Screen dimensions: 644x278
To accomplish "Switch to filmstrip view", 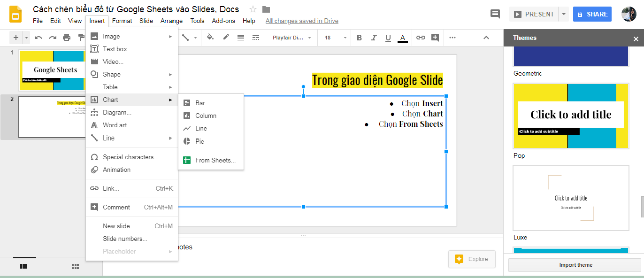I will (24, 266).
